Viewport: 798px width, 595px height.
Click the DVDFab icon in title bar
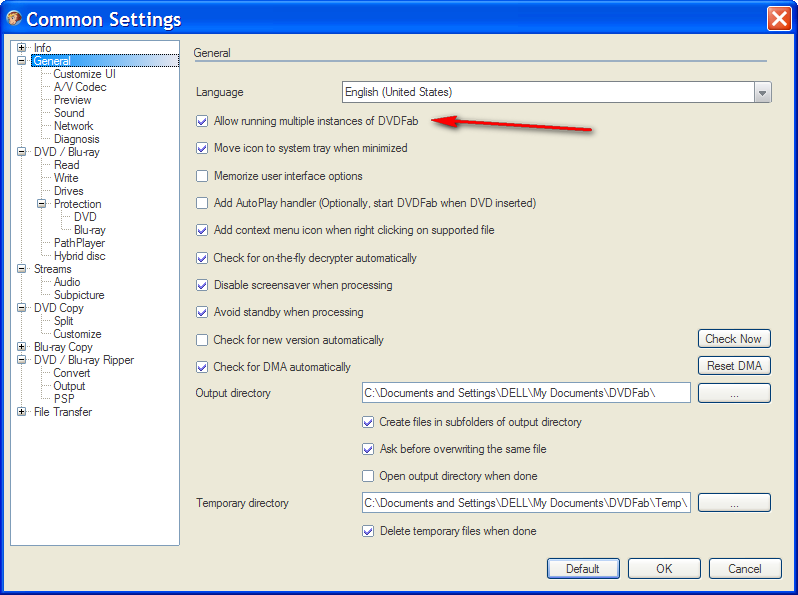[14, 18]
